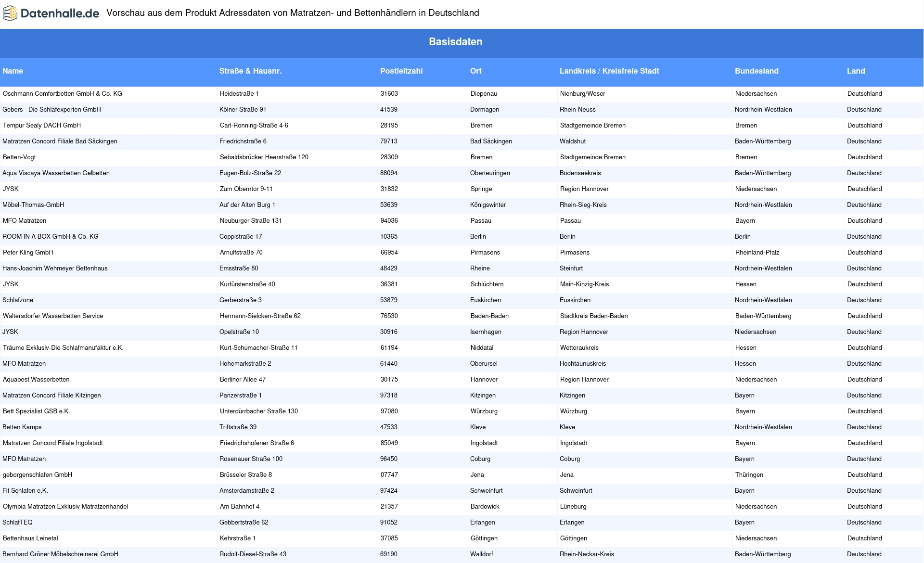The width and height of the screenshot is (924, 563).
Task: Click the Datenhalle.de logo
Action: [x=51, y=13]
